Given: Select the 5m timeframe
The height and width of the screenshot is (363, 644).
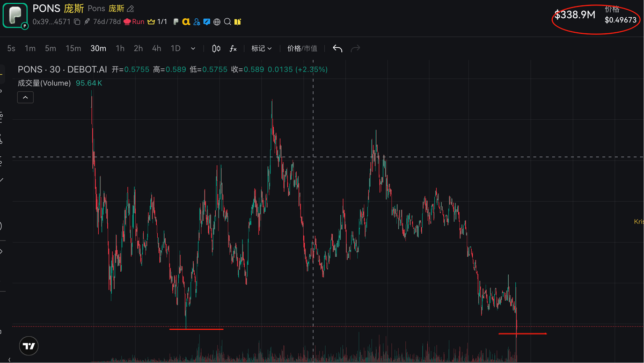Looking at the screenshot, I should click(x=50, y=48).
